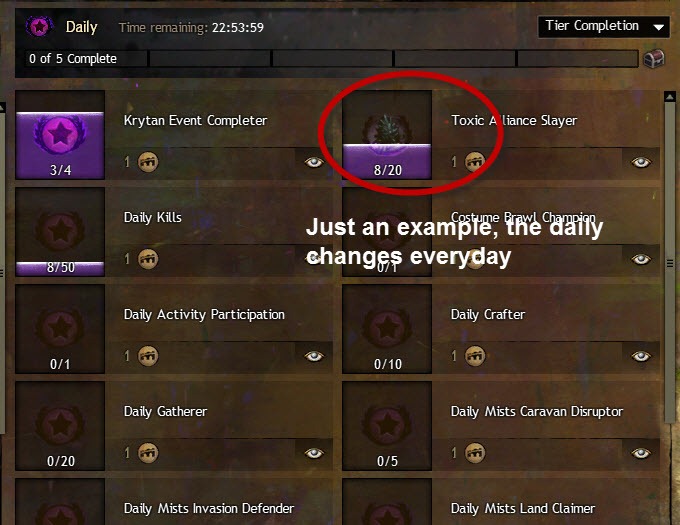Click the Daily Crafter achievement badge

pyautogui.click(x=387, y=329)
